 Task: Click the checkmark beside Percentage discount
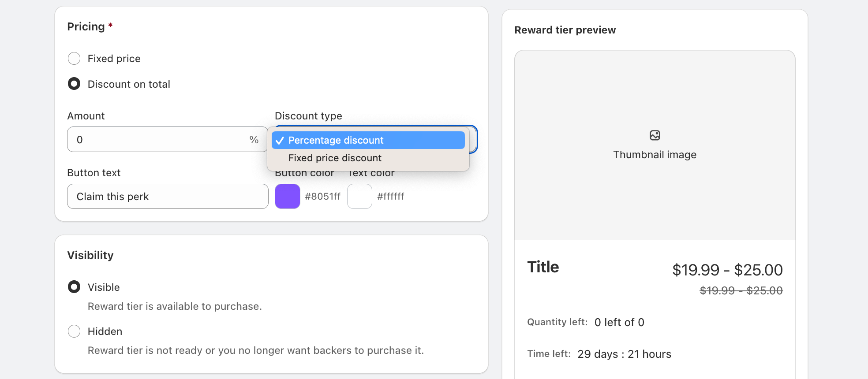coord(280,141)
